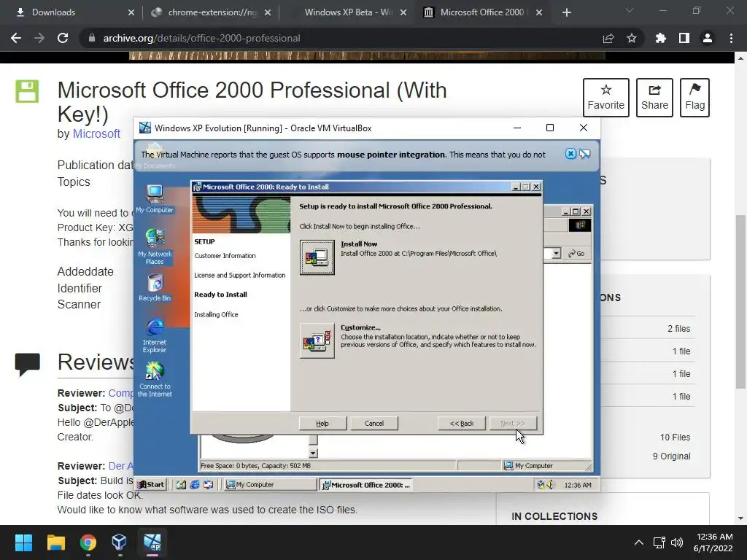Switch to Windows XP Beta browser tab
The image size is (747, 560).
[x=348, y=12]
